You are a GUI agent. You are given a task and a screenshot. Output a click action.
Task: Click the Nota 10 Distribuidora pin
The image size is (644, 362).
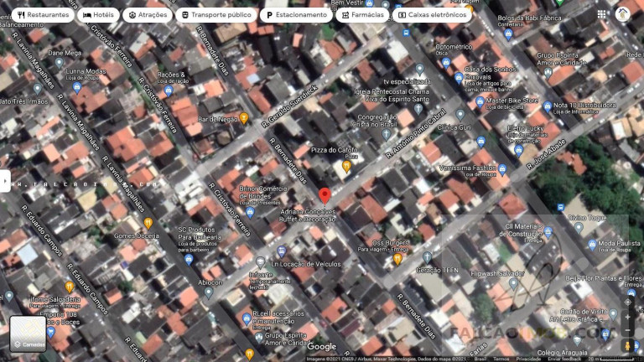click(548, 106)
